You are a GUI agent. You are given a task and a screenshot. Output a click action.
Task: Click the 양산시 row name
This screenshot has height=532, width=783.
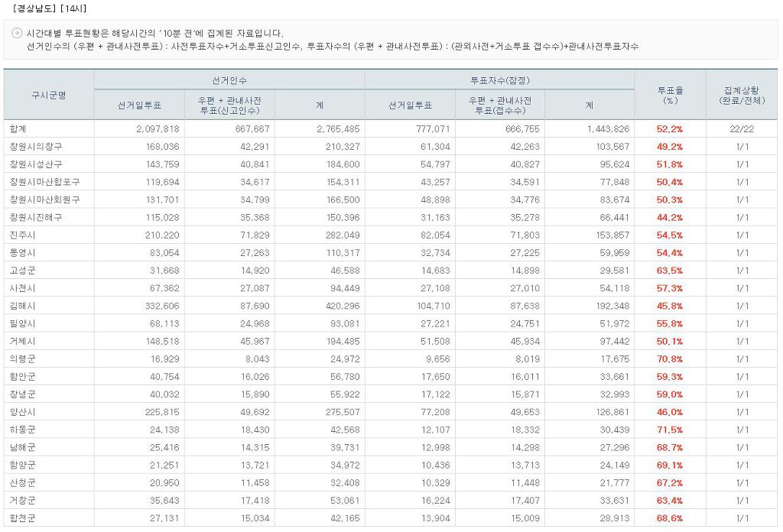[x=22, y=412]
